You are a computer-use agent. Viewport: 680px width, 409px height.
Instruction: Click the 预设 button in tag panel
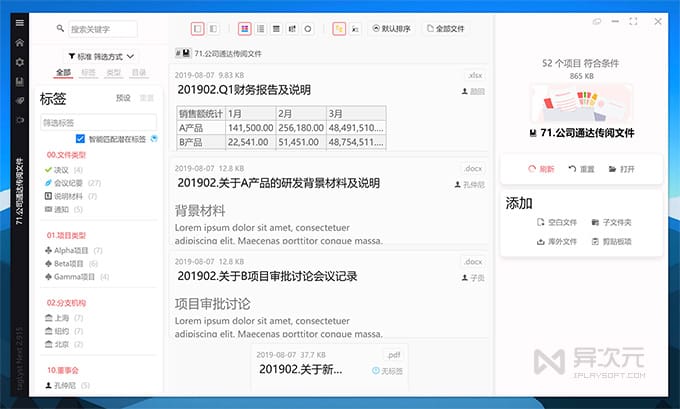pyautogui.click(x=123, y=98)
